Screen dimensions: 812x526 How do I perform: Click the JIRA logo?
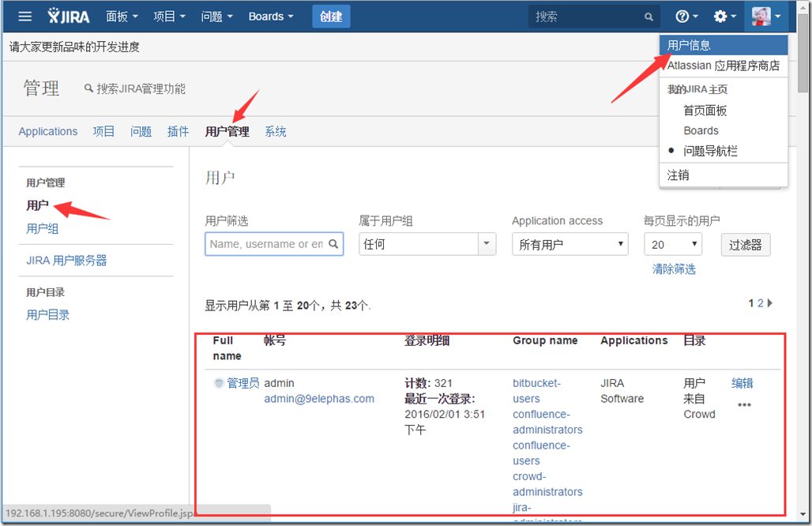(x=70, y=17)
